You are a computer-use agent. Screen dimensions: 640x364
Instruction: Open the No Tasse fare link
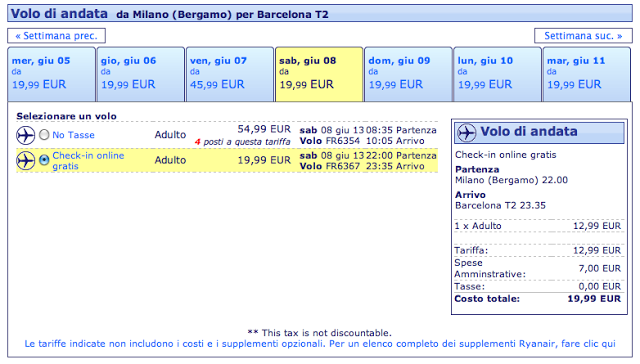73,135
